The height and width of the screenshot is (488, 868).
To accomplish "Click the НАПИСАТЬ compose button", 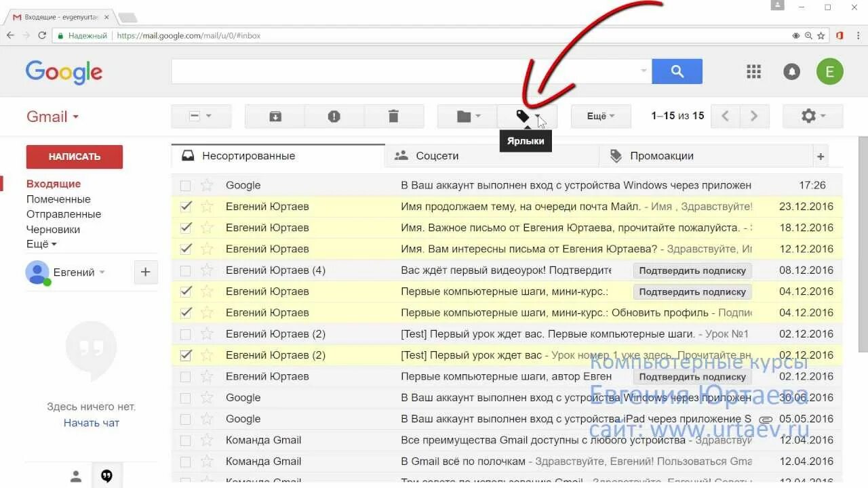I will pyautogui.click(x=75, y=157).
